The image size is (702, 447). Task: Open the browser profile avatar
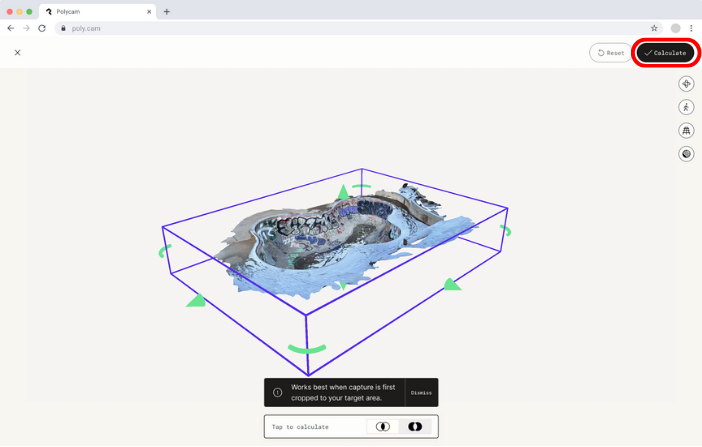pyautogui.click(x=676, y=28)
